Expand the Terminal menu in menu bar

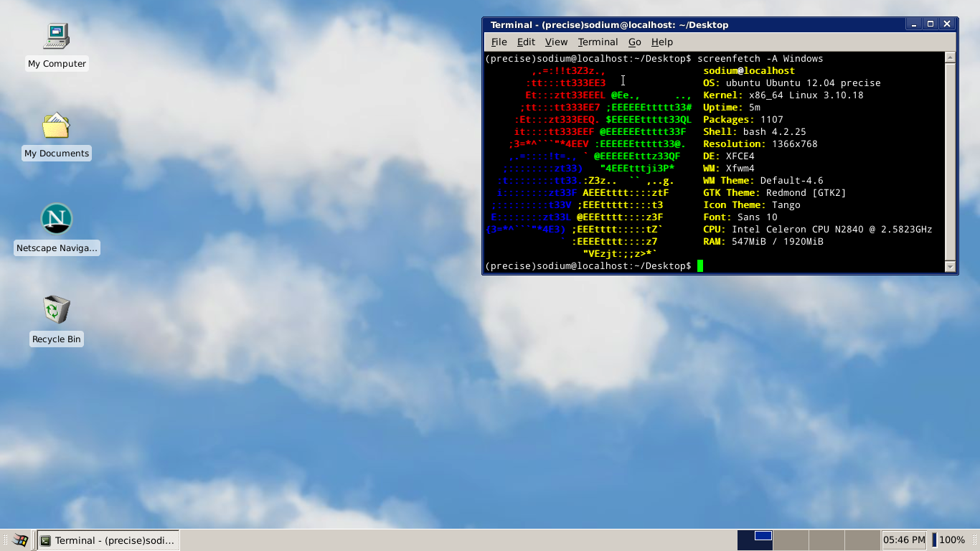pyautogui.click(x=598, y=42)
